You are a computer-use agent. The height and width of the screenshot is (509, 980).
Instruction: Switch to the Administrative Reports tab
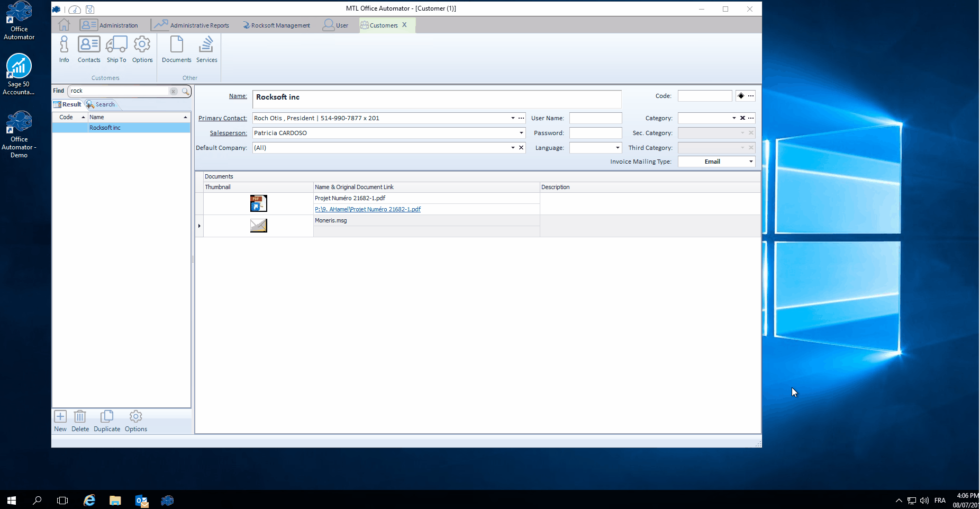(191, 25)
